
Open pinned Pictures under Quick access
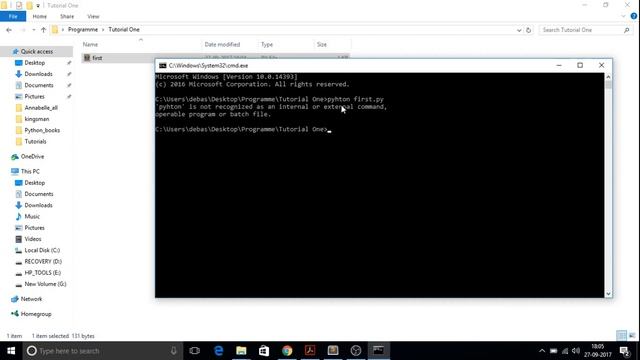click(34, 97)
